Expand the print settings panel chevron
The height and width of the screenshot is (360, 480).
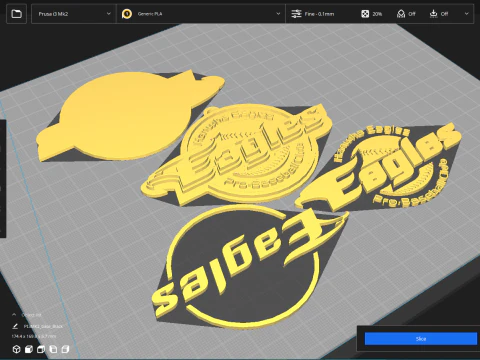[466, 14]
